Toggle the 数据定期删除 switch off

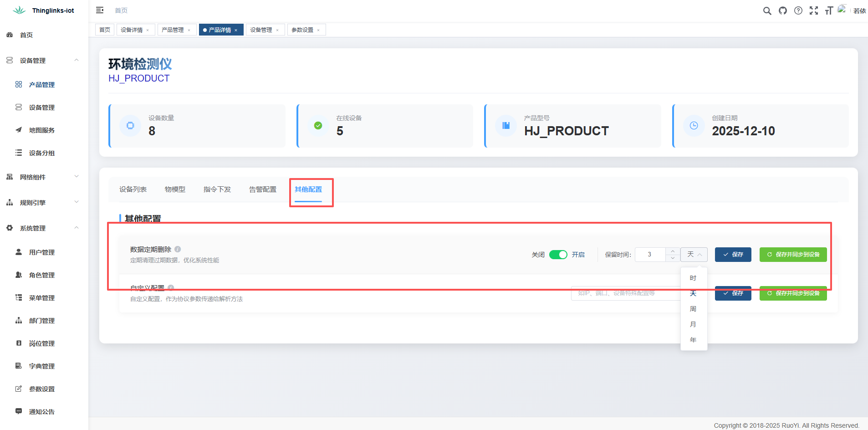click(x=558, y=255)
